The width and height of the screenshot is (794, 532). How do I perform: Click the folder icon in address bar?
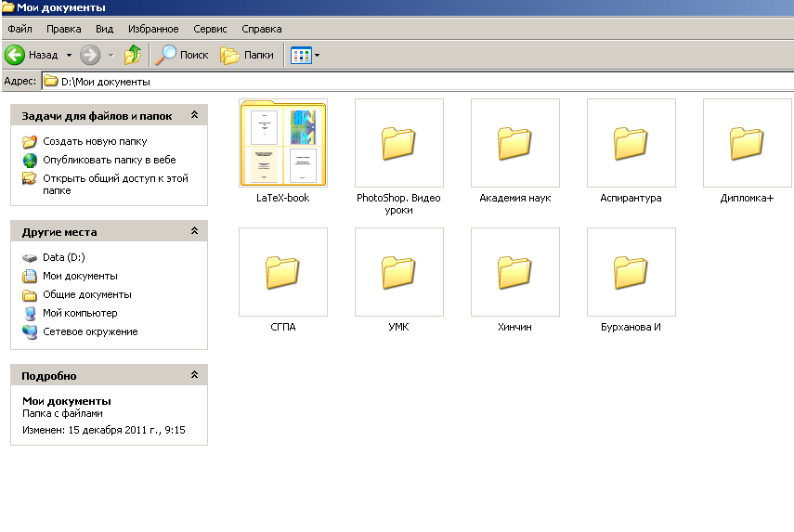tap(51, 81)
